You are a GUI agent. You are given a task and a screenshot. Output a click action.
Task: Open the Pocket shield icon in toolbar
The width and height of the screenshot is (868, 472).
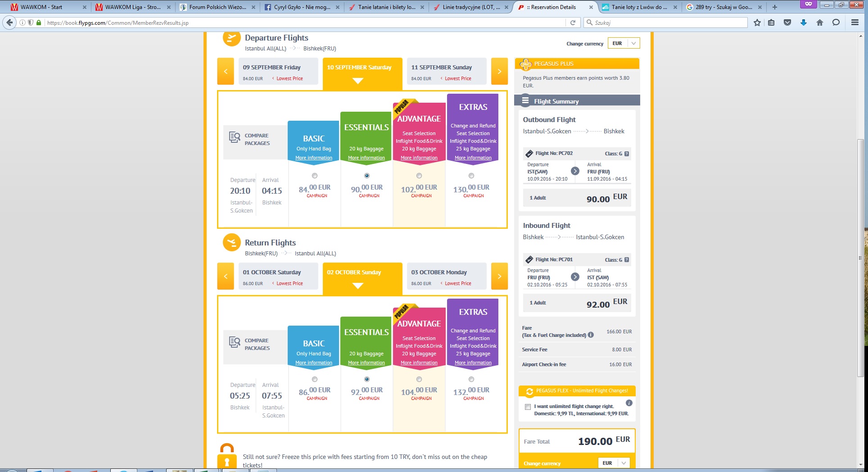point(787,23)
